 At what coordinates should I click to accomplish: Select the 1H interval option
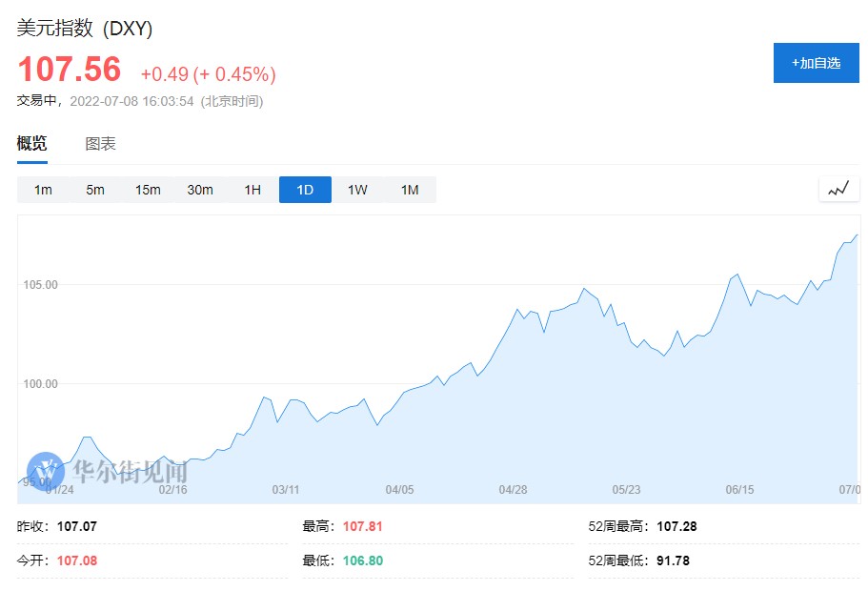(252, 190)
